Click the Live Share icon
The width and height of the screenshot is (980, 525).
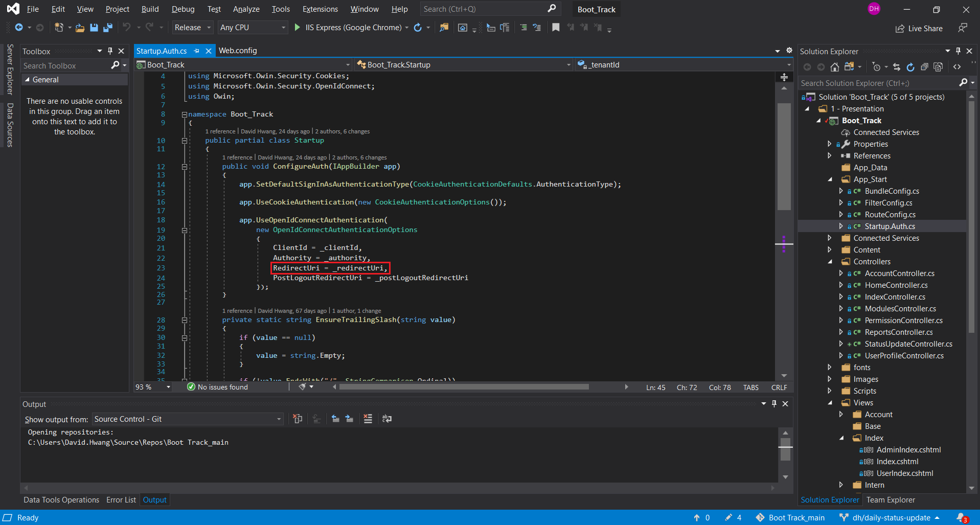coord(900,29)
